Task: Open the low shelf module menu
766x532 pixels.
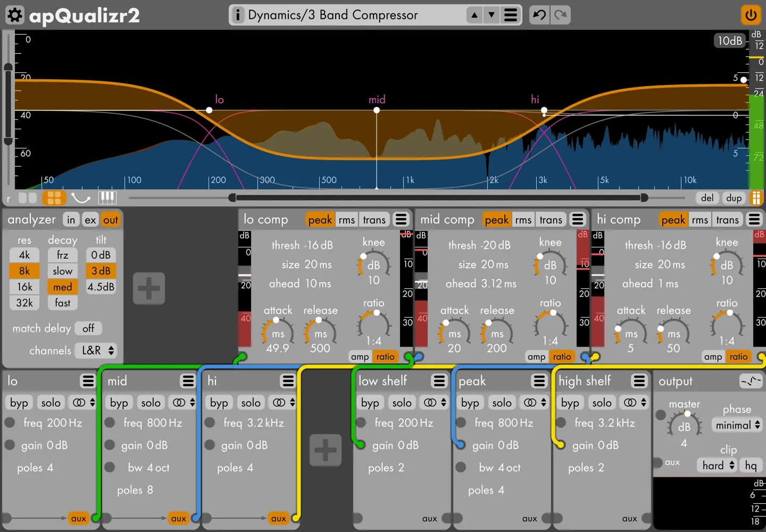Action: tap(439, 381)
